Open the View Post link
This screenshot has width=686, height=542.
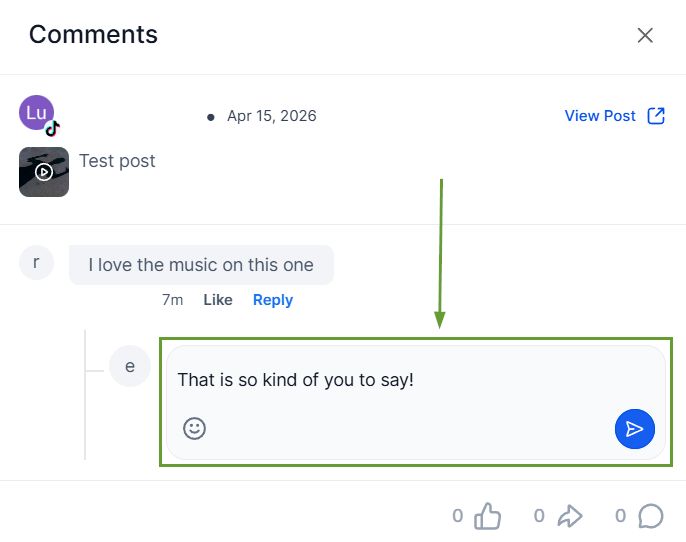click(600, 116)
